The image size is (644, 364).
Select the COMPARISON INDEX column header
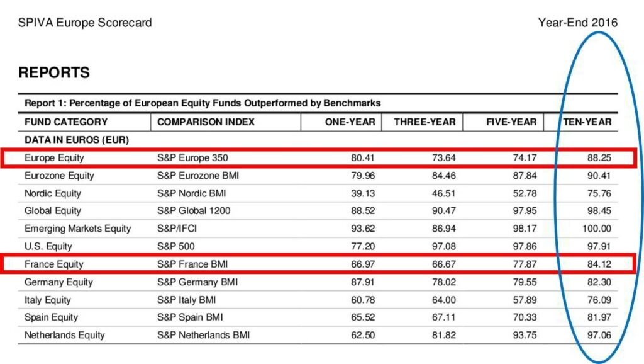[206, 122]
